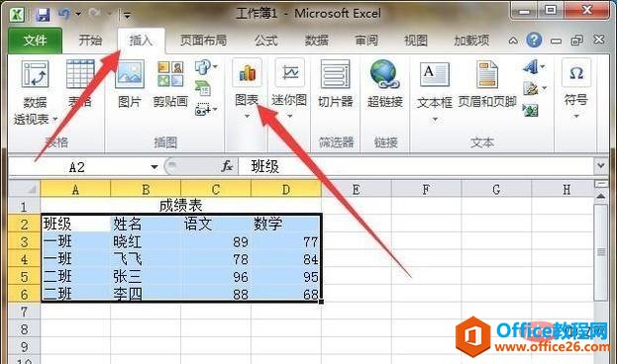This screenshot has height=364, width=617.
Task: Open Excel Help question mark
Action: [534, 40]
